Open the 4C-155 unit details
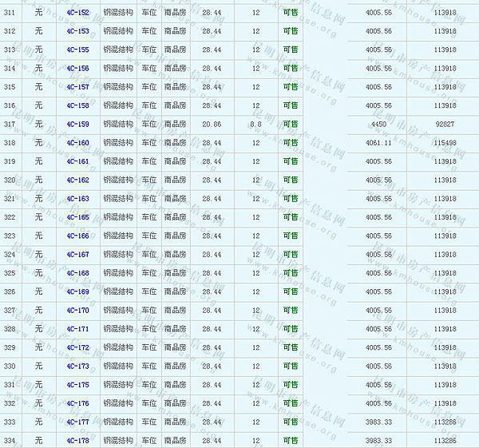This screenshot has width=479, height=448. [77, 50]
